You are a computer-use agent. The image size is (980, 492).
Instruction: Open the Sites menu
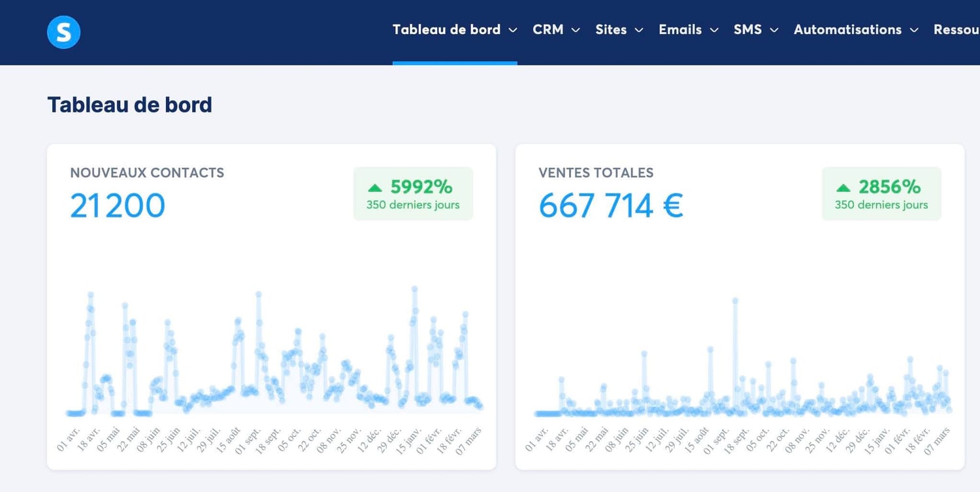coord(611,29)
